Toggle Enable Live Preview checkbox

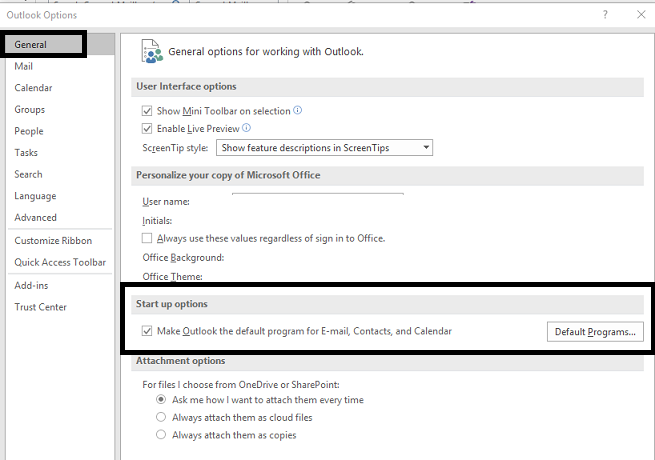(147, 128)
